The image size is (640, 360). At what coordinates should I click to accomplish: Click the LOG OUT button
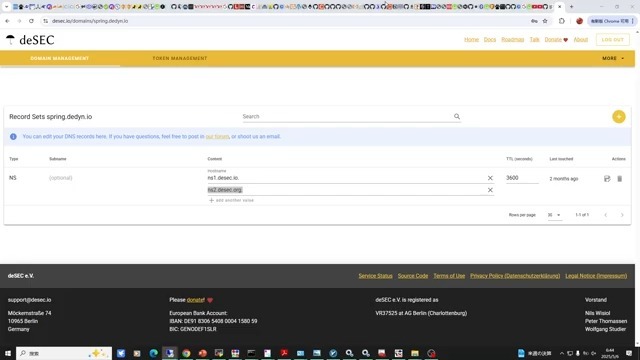612,40
